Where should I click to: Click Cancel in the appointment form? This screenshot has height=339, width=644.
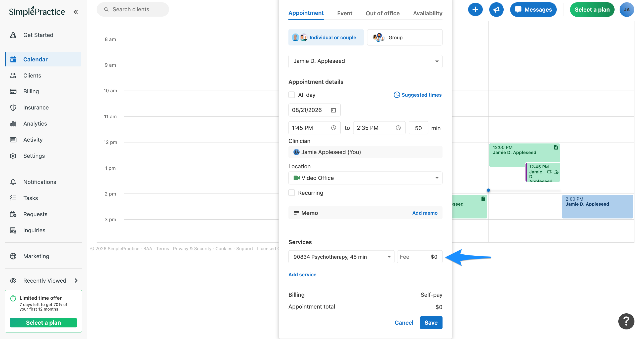(404, 323)
